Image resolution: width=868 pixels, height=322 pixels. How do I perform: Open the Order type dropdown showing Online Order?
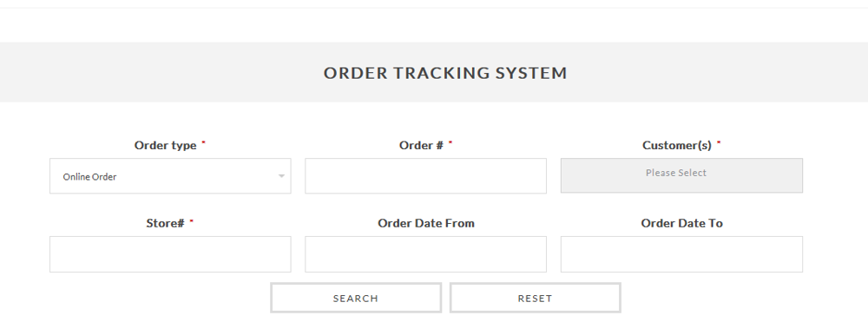(170, 176)
